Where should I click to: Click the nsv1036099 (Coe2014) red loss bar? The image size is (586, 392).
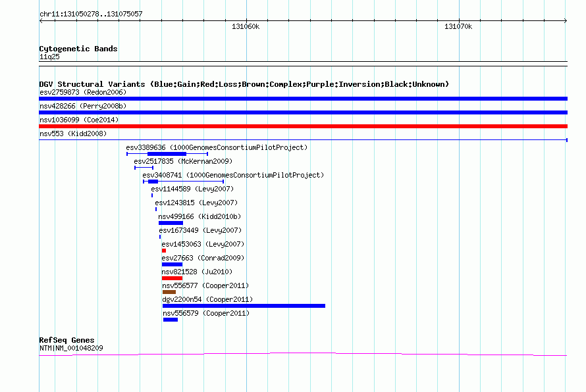303,126
